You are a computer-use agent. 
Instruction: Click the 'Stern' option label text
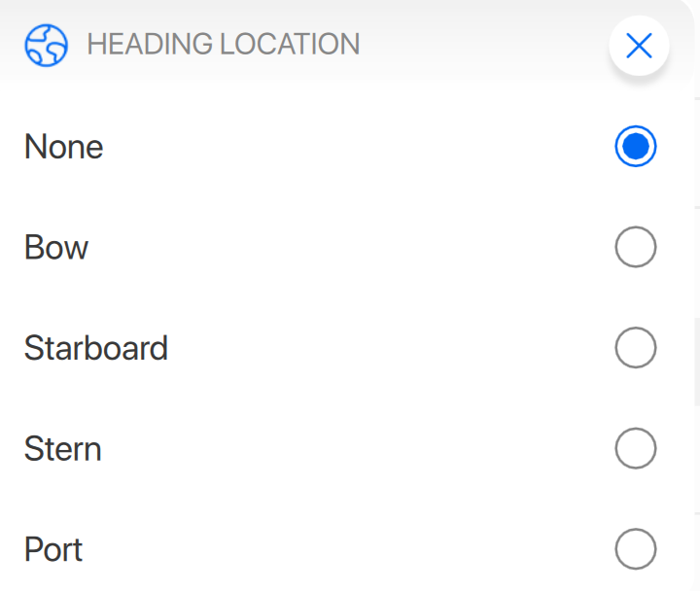coord(63,449)
